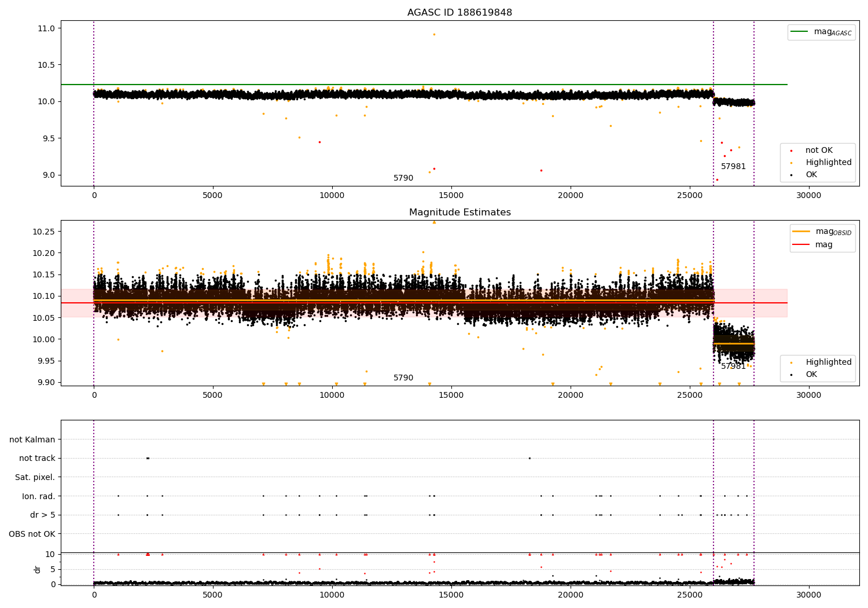Click the '10.15' y-axis tick in middle plot
Screen dimensions: 868x608
pos(43,274)
